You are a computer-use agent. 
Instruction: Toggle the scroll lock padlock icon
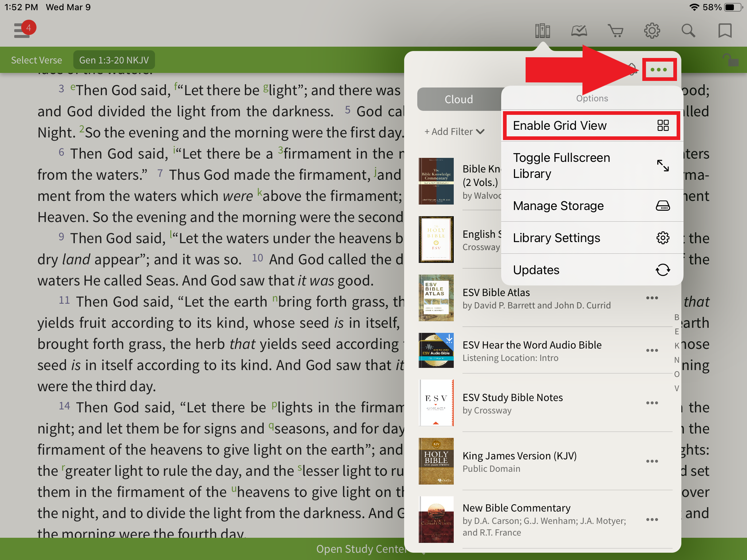(x=731, y=60)
